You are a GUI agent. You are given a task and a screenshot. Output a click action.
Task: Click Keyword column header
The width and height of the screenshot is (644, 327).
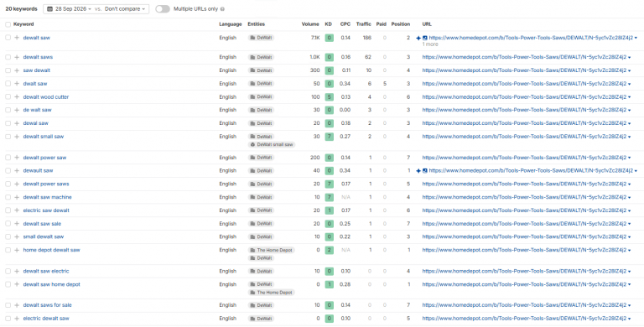coord(23,24)
